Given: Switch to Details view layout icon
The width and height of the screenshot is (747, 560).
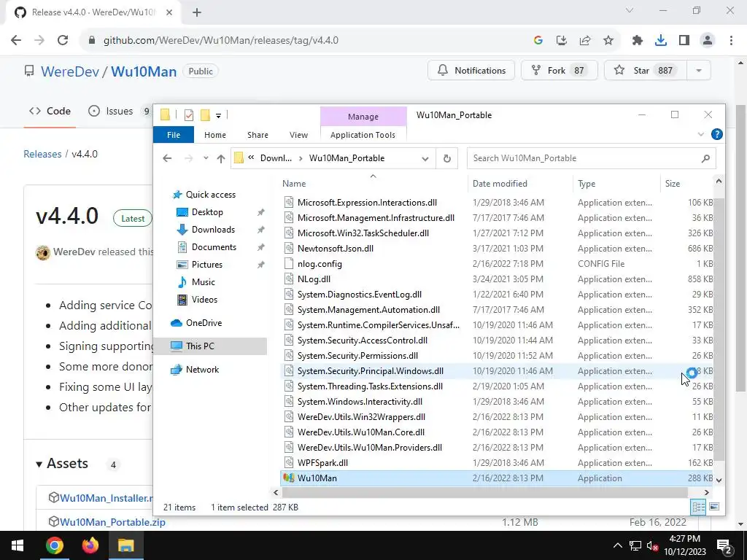Looking at the screenshot, I should pos(698,507).
